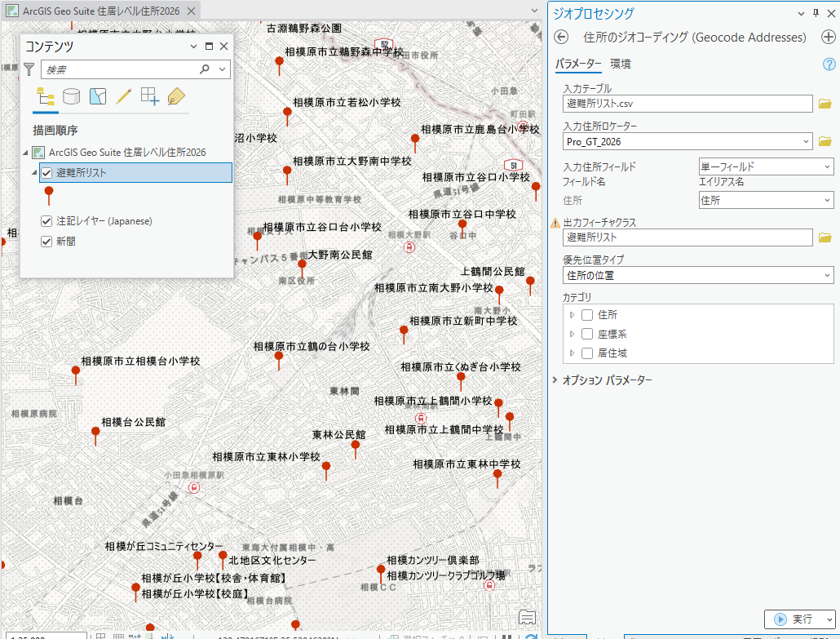This screenshot has height=639, width=840.
Task: Enable the 座標系 category checkbox
Action: [x=587, y=334]
